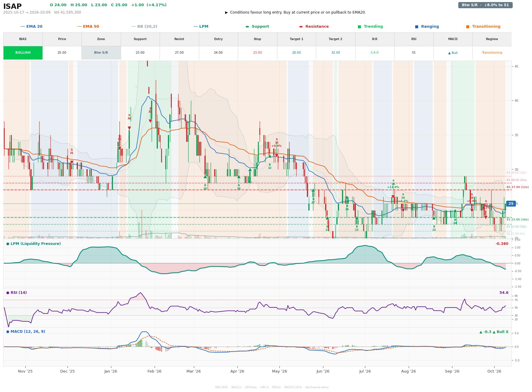Click the BIAS column header
This screenshot has width=532, height=392.
click(23, 39)
